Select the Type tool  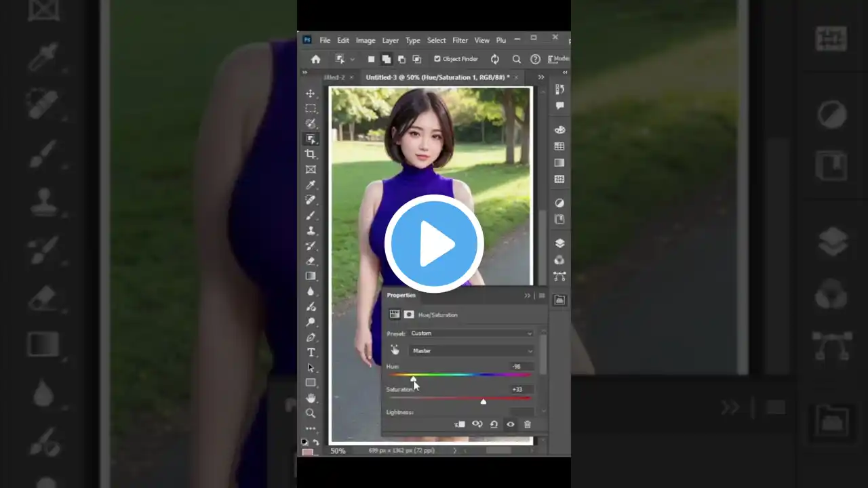(311, 352)
